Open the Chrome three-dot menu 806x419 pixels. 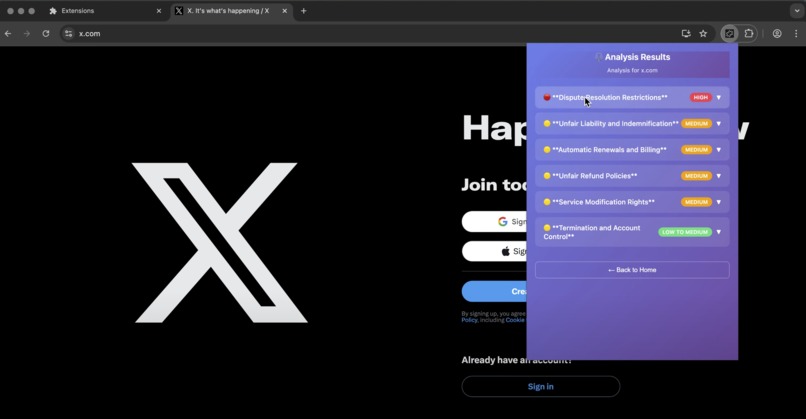(796, 33)
